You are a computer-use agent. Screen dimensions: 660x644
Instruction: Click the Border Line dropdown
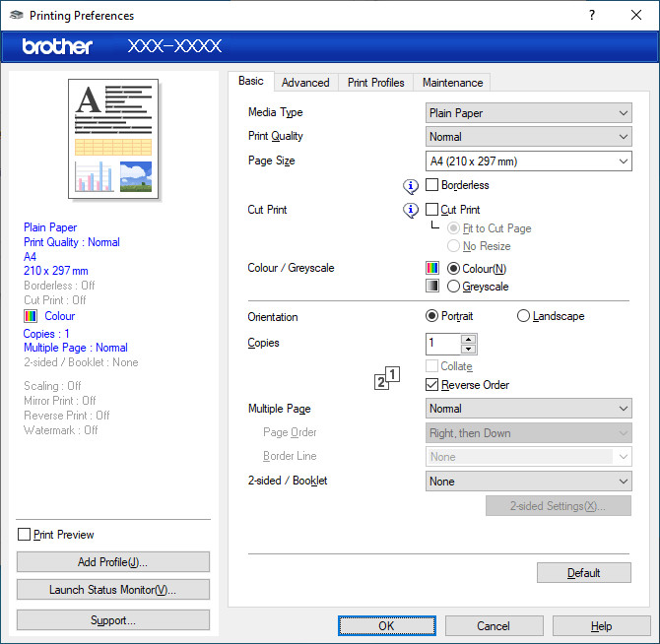(x=529, y=457)
